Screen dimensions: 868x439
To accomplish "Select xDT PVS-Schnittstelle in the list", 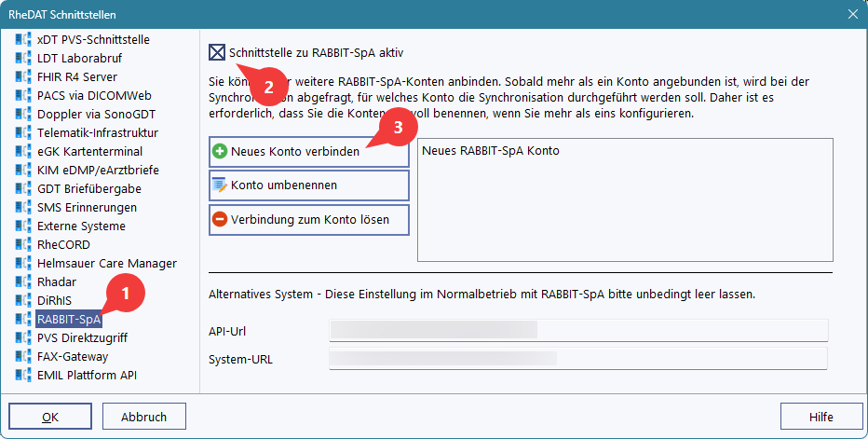I will click(x=93, y=39).
